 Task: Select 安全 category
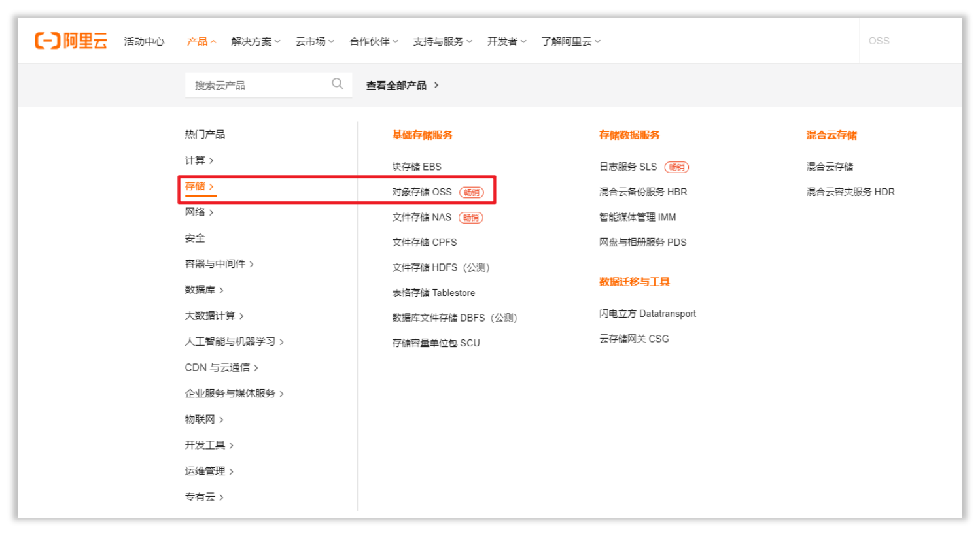tap(195, 238)
